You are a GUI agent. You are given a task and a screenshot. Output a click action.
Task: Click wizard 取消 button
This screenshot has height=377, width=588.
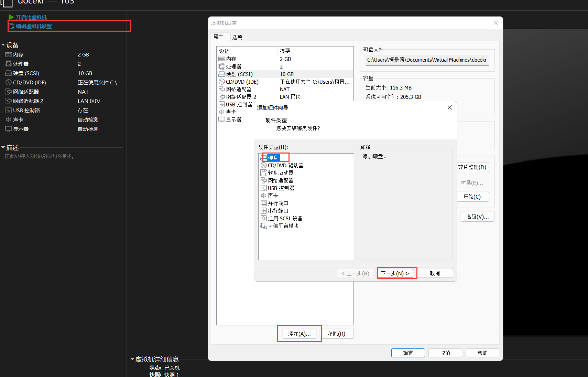(x=435, y=273)
